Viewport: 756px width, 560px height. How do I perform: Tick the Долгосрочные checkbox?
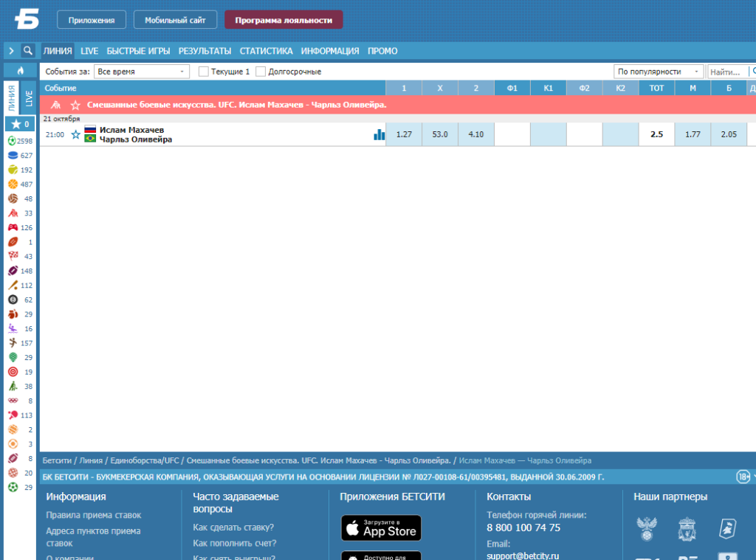261,72
